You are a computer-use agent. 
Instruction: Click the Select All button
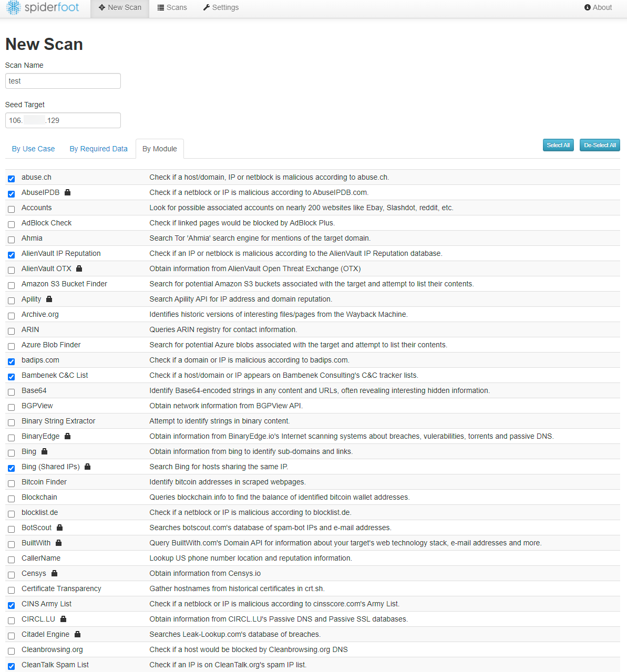click(x=558, y=145)
